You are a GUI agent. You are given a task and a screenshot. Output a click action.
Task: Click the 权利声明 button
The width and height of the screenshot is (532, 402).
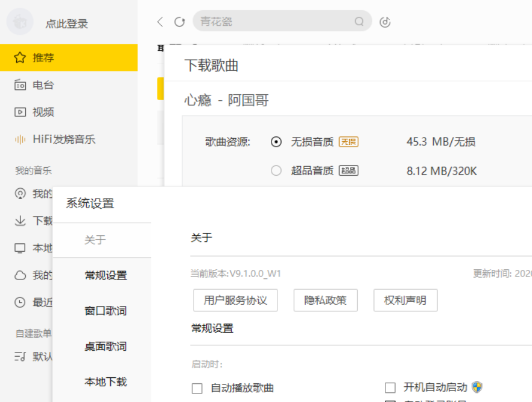coord(405,300)
